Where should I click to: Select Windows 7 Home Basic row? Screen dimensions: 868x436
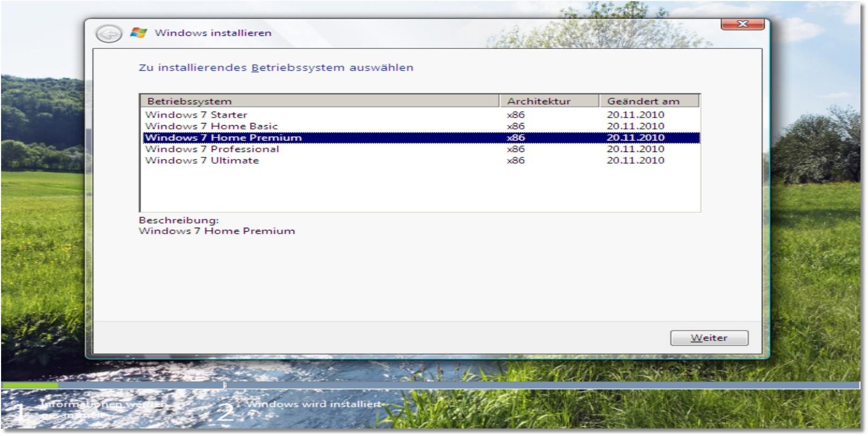click(x=421, y=126)
